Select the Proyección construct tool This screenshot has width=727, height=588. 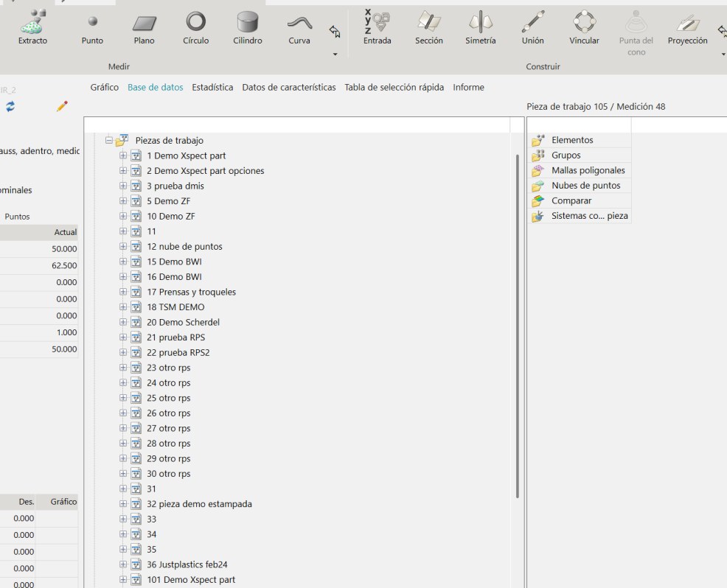pos(688,28)
